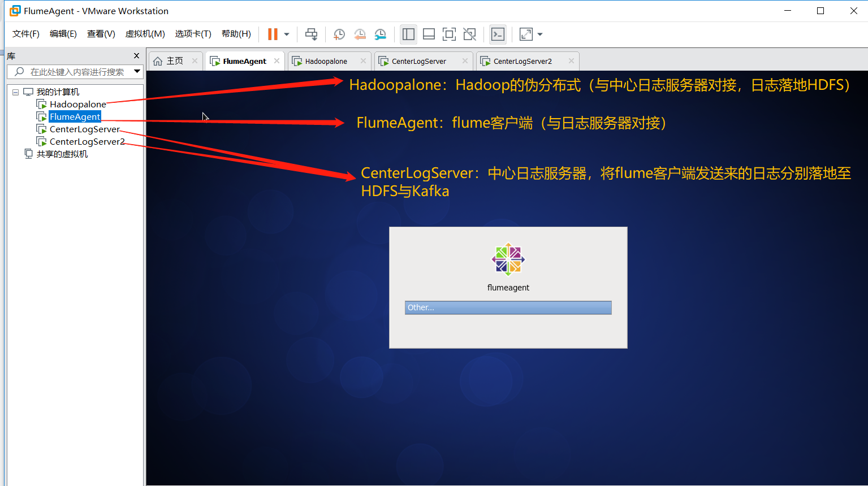The image size is (868, 486).
Task: Toggle the library sidebar view icon
Action: point(408,34)
